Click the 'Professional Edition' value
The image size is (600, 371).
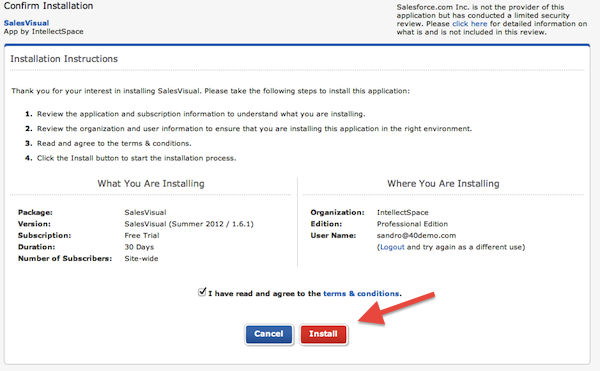[412, 224]
